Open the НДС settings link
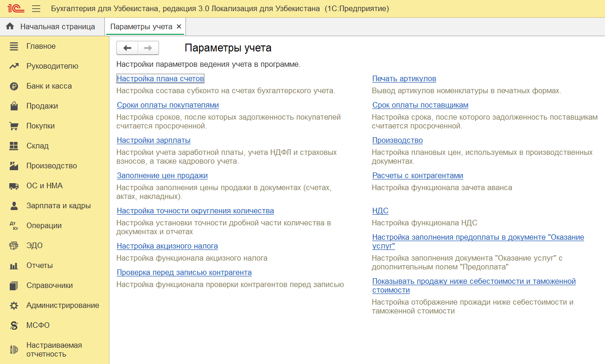 (380, 211)
